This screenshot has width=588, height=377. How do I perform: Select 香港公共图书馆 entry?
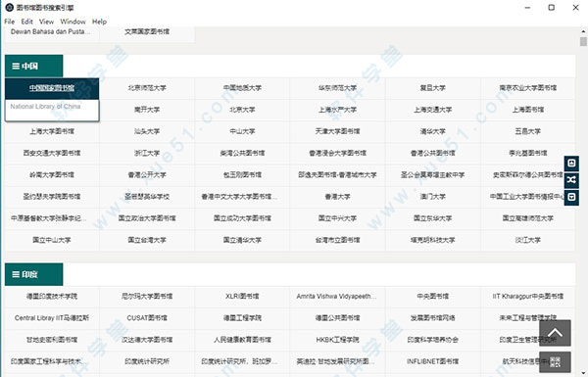tap(433, 154)
